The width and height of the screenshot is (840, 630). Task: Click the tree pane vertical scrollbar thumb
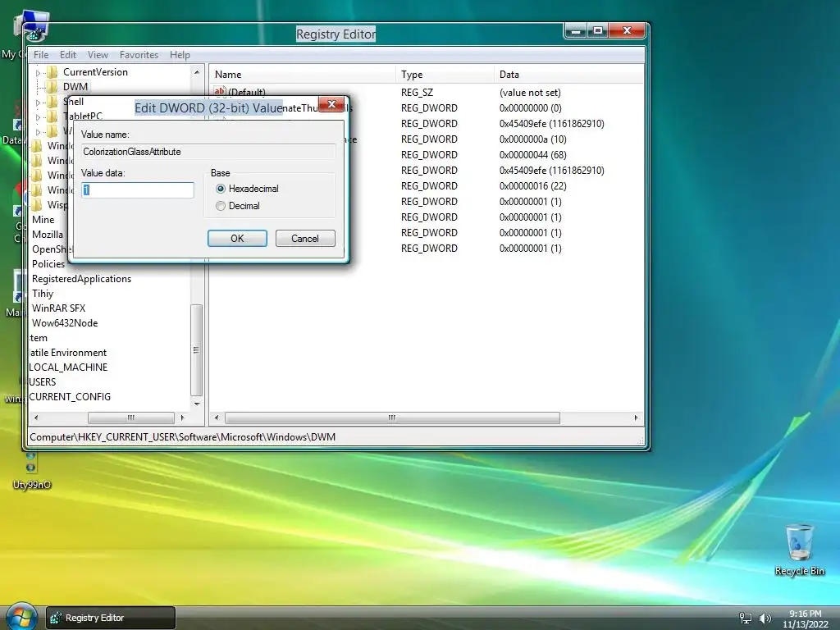click(197, 349)
